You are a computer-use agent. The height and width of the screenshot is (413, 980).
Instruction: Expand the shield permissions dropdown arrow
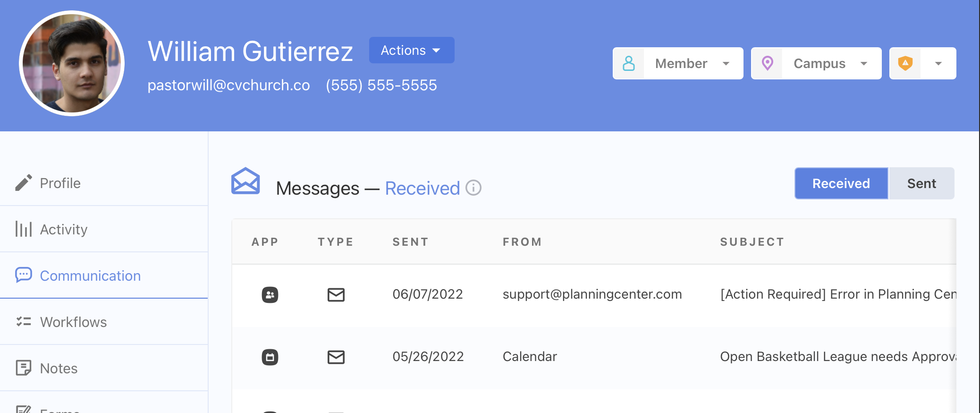point(938,63)
